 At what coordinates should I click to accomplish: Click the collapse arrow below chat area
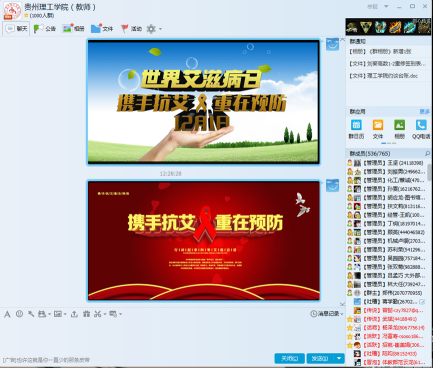[342, 304]
